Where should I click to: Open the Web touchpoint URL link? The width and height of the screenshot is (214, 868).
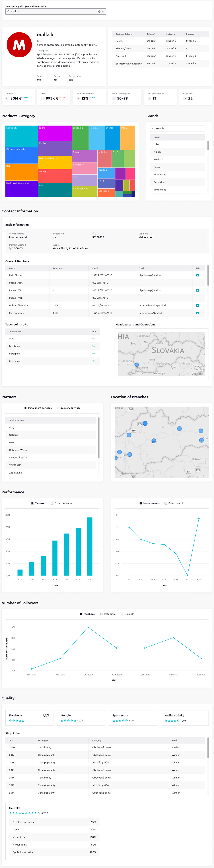click(x=94, y=339)
